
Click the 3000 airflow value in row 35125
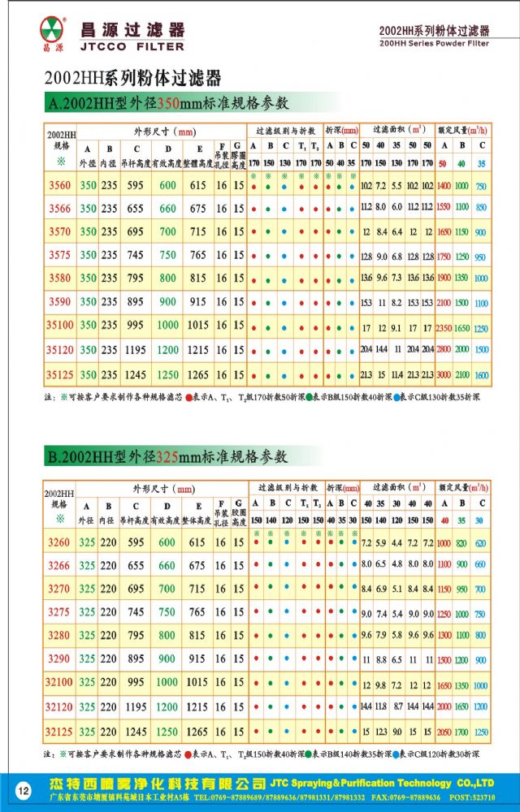(444, 375)
